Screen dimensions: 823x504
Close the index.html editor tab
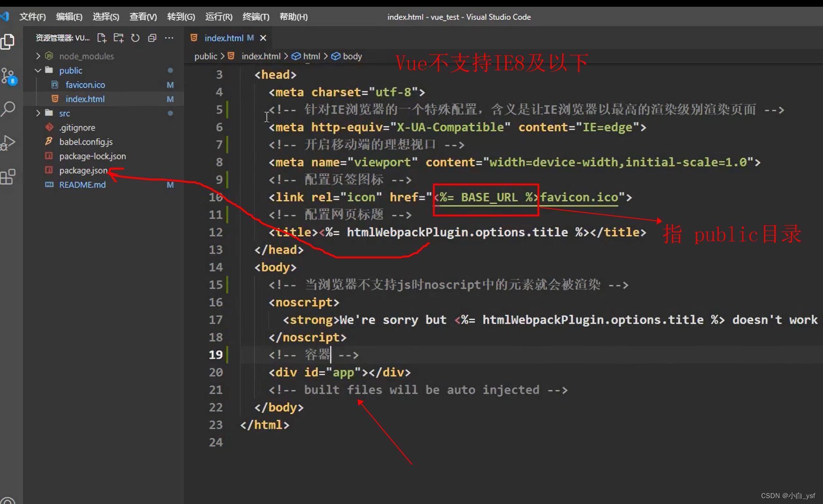pyautogui.click(x=263, y=38)
